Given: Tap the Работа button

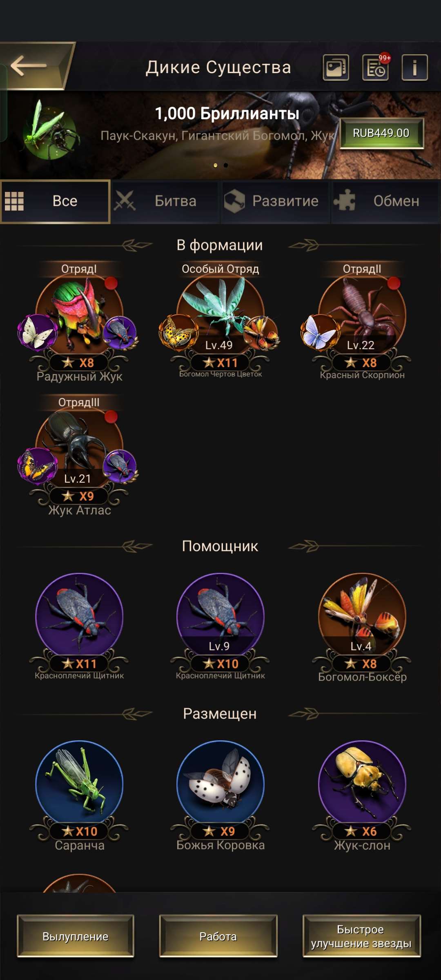Looking at the screenshot, I should pos(218,936).
